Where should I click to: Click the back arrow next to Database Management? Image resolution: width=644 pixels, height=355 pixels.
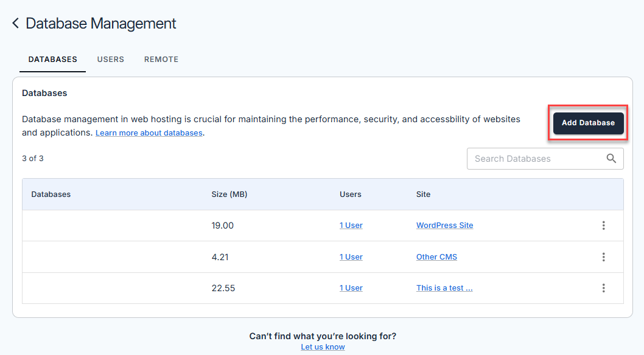[15, 23]
